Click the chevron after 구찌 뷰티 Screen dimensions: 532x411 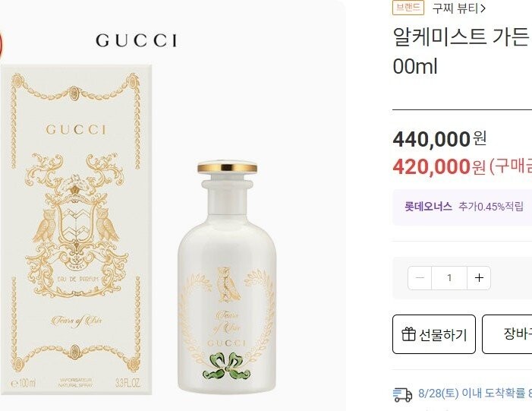(x=483, y=8)
